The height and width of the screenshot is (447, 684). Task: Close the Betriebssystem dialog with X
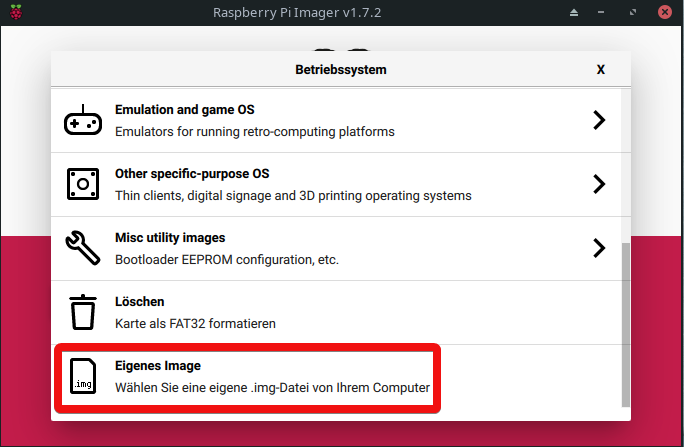point(601,70)
